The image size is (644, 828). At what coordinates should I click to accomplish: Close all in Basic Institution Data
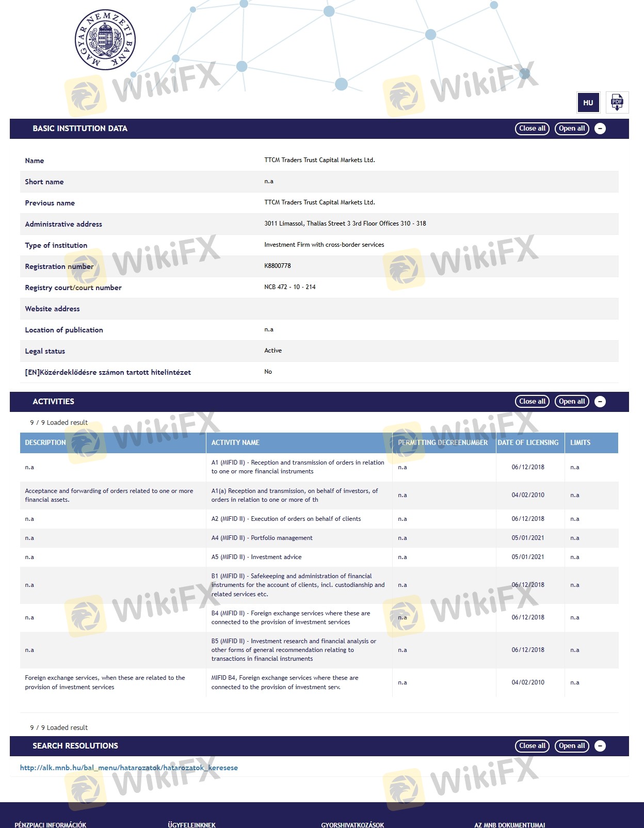pyautogui.click(x=532, y=129)
